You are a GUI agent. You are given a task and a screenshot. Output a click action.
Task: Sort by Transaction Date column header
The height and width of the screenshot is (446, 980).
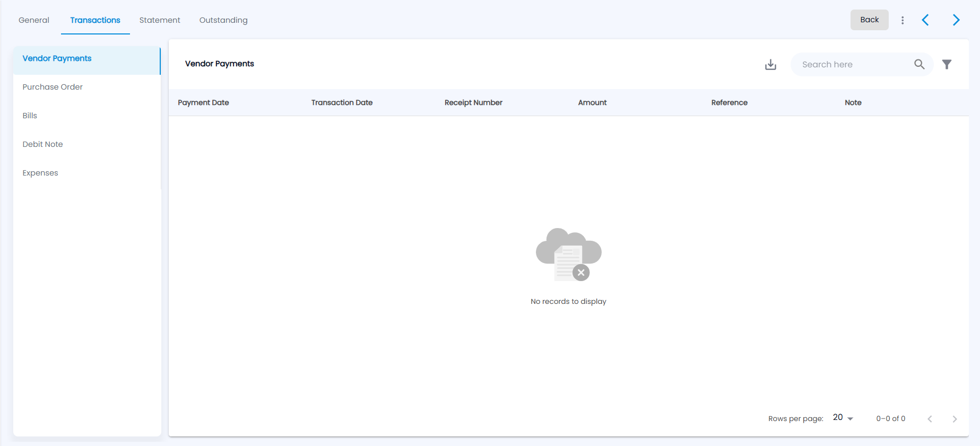coord(342,102)
